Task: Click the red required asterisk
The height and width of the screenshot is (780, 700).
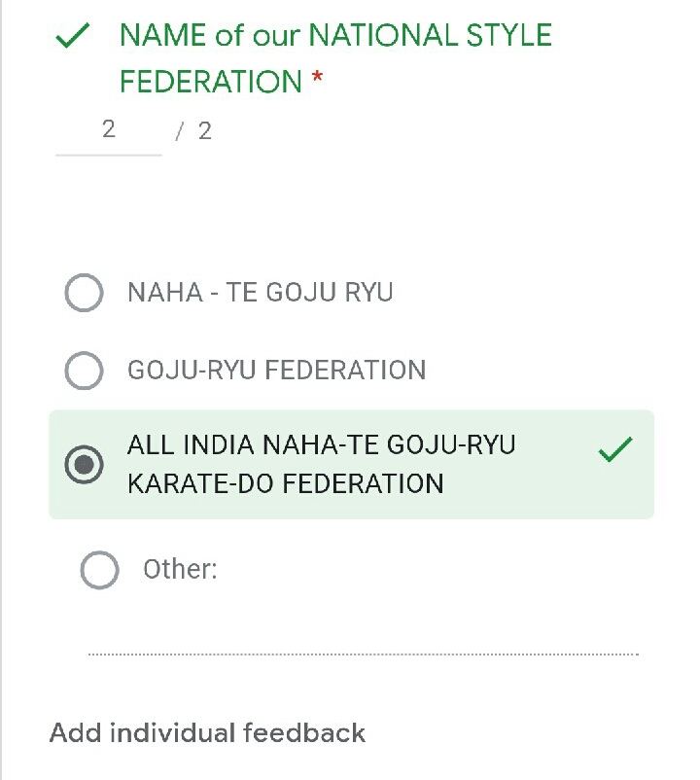Action: tap(317, 83)
